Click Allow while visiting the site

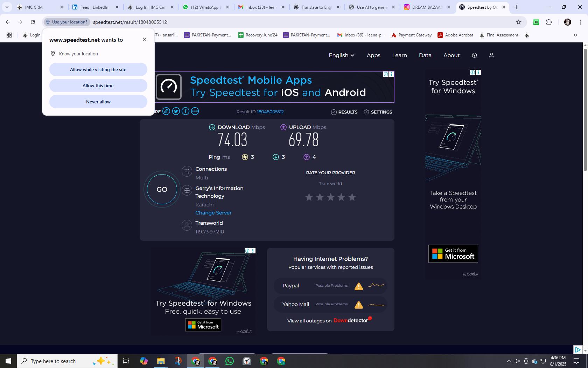98,69
